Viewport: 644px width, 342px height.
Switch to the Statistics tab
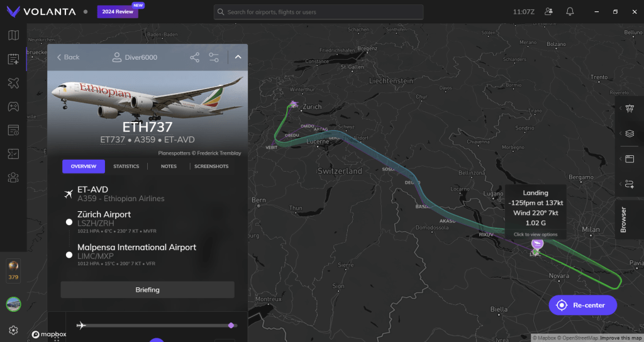126,167
